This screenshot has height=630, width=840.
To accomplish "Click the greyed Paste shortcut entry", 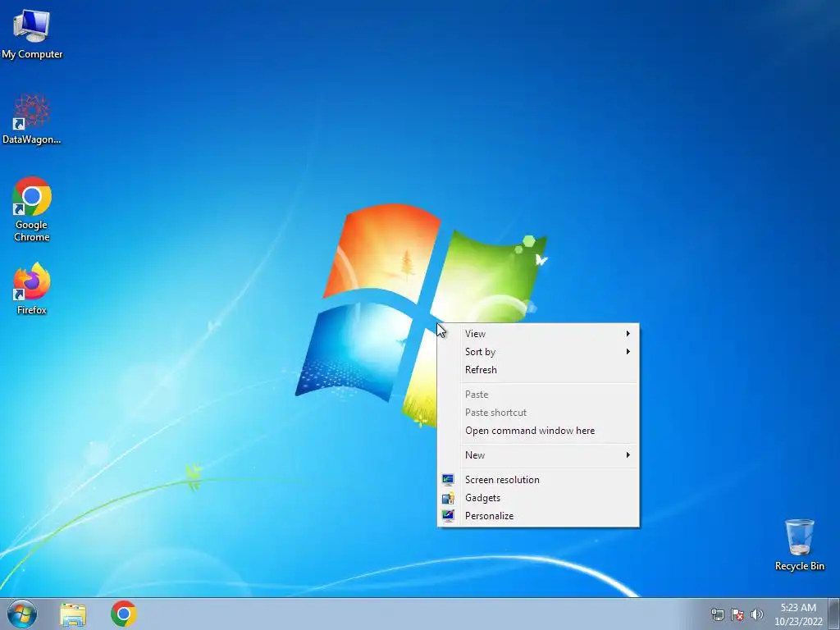I will tap(538, 413).
